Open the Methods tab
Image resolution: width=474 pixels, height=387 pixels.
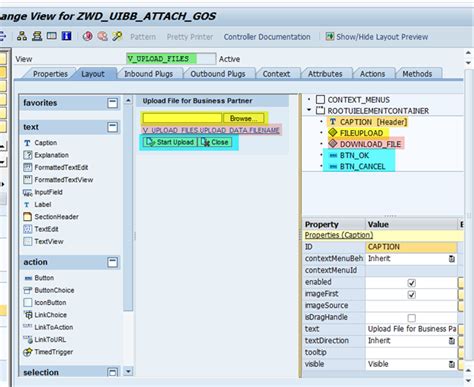tap(417, 74)
